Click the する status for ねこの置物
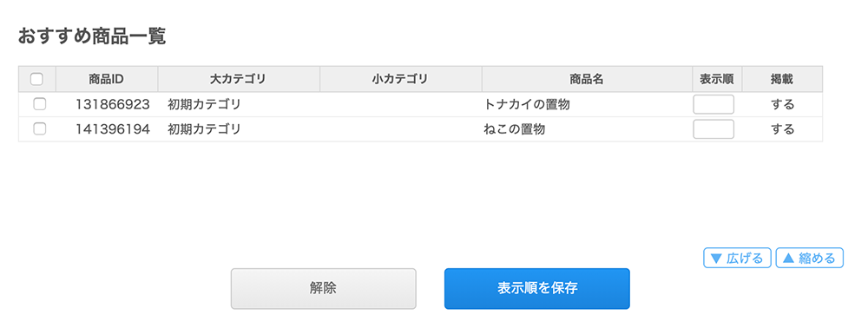Image resolution: width=868 pixels, height=328 pixels. pyautogui.click(x=783, y=129)
